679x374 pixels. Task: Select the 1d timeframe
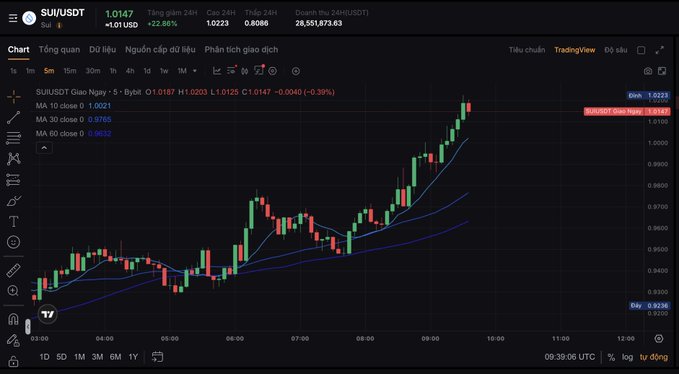point(147,71)
